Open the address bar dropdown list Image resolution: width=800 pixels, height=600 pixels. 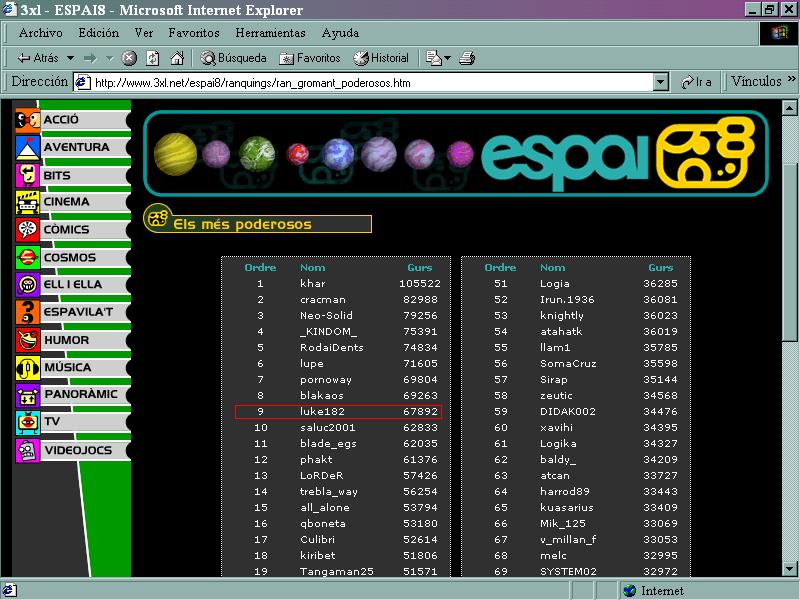coord(661,82)
